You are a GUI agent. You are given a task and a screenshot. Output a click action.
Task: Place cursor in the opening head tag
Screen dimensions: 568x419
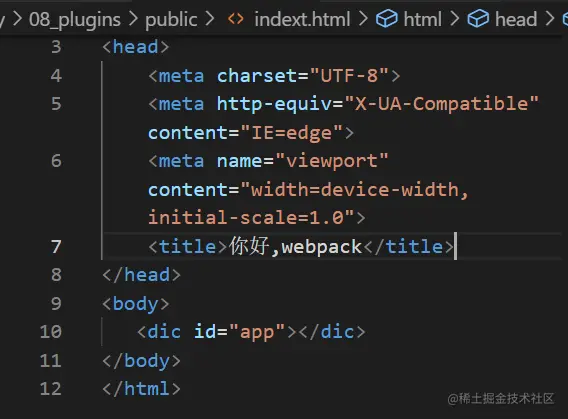coord(135,47)
